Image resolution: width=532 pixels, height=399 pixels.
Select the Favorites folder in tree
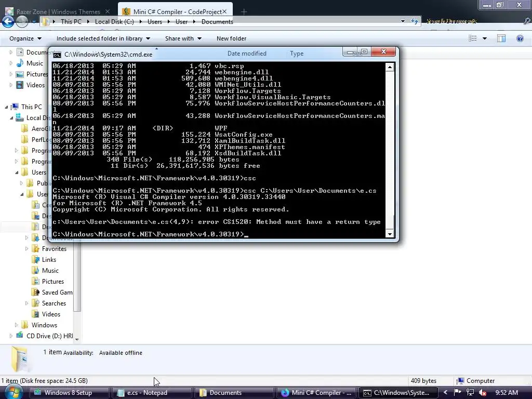pos(54,249)
